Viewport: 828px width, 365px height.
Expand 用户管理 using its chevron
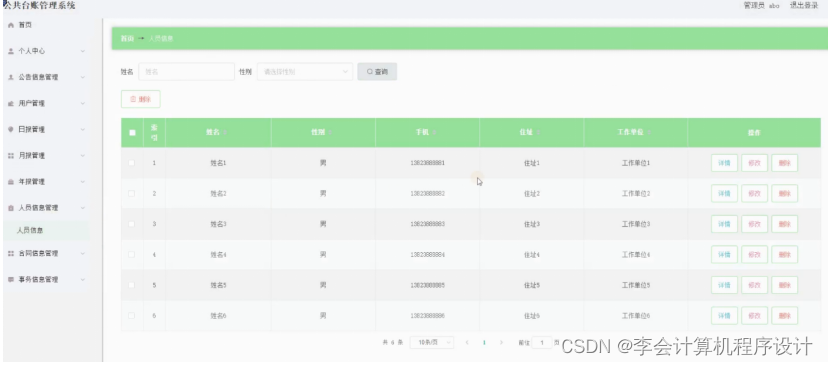pyautogui.click(x=83, y=104)
